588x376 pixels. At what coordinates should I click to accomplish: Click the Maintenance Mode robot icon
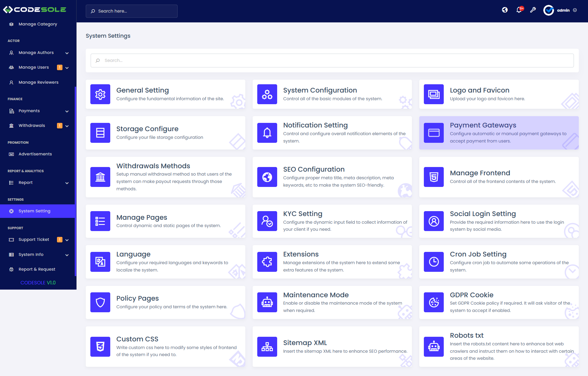click(267, 302)
